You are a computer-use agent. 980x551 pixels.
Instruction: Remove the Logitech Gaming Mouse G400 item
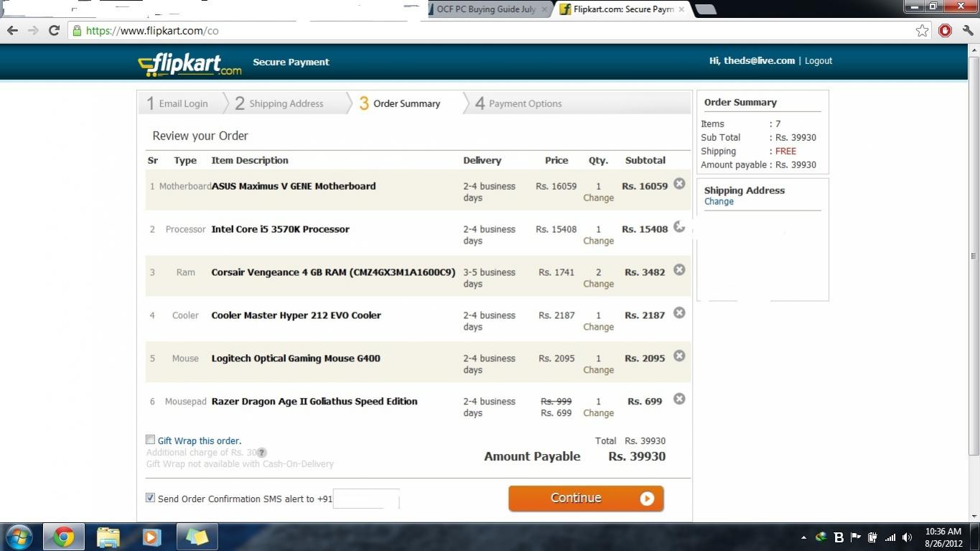[x=678, y=356]
